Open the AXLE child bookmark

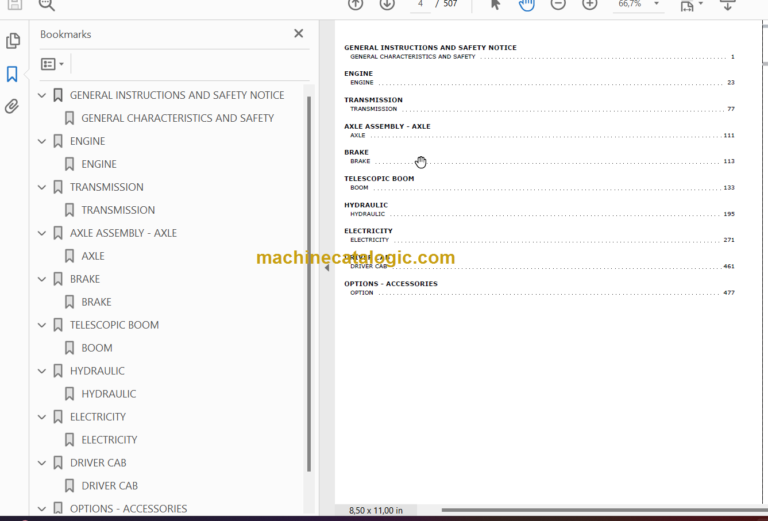pos(93,256)
